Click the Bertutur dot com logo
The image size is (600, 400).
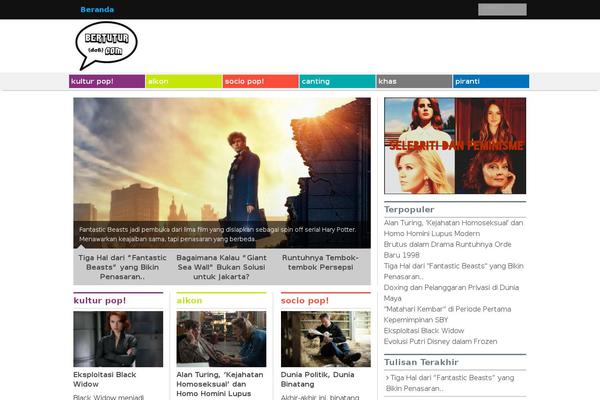pos(106,46)
